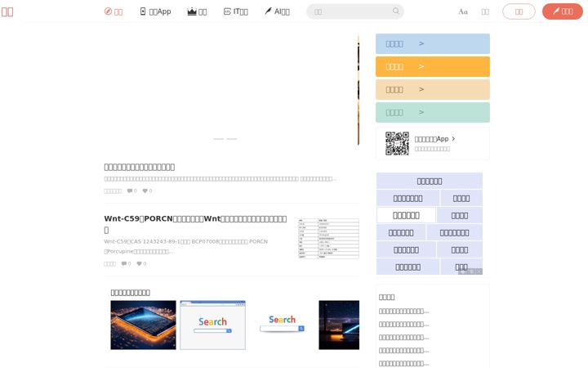Select the second carousel indicator dash
This screenshot has height=368, width=588.
click(x=232, y=139)
